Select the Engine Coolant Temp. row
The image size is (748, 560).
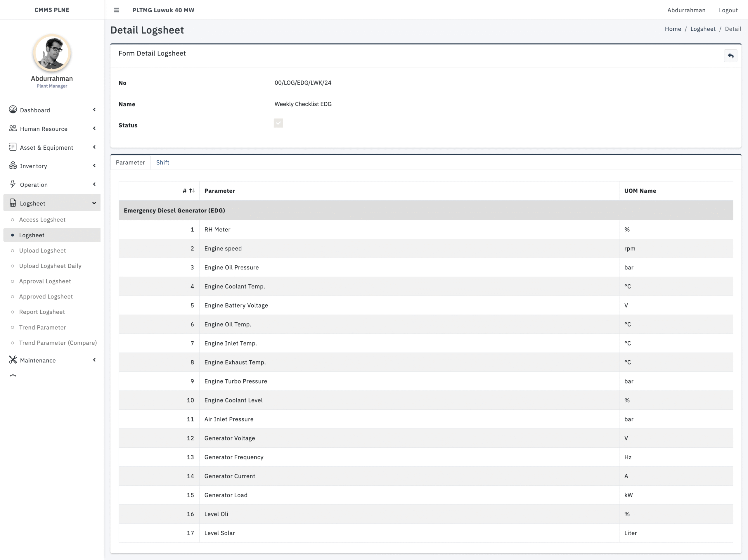426,286
